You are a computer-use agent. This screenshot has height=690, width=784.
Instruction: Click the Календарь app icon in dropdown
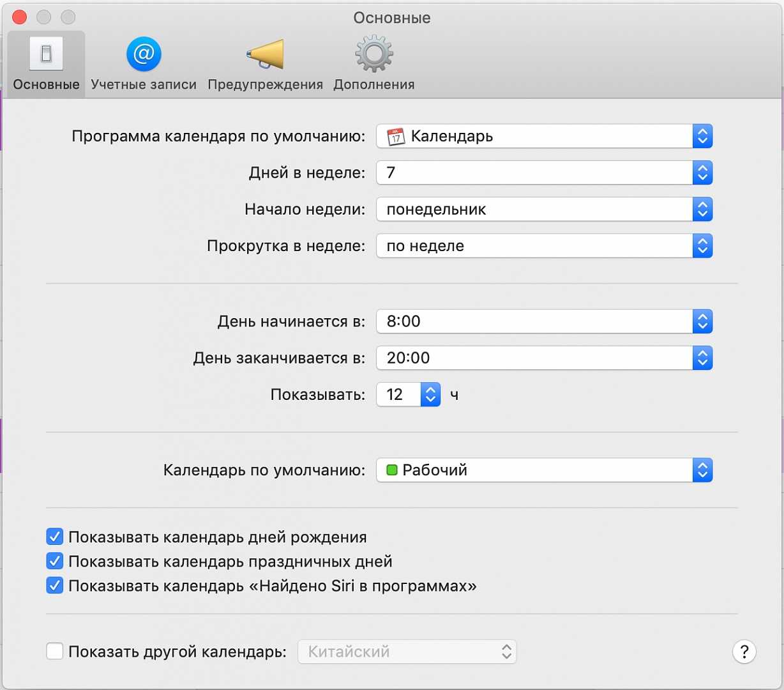coord(396,136)
